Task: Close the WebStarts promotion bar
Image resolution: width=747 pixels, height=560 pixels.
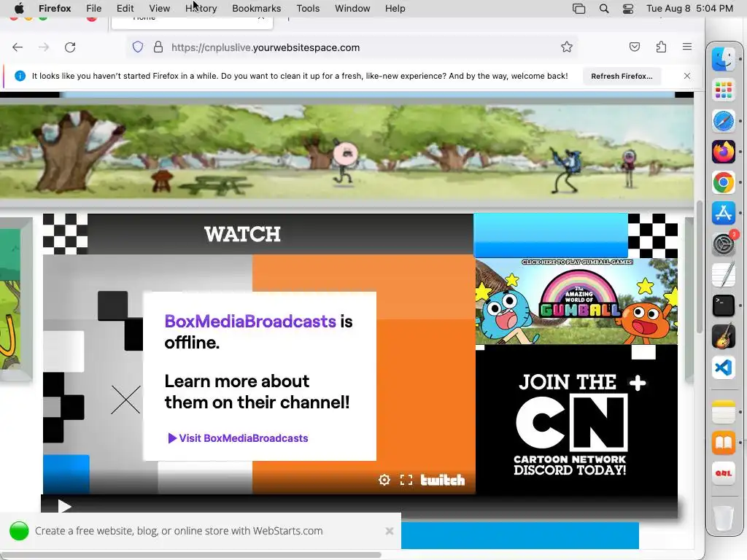Action: point(390,531)
